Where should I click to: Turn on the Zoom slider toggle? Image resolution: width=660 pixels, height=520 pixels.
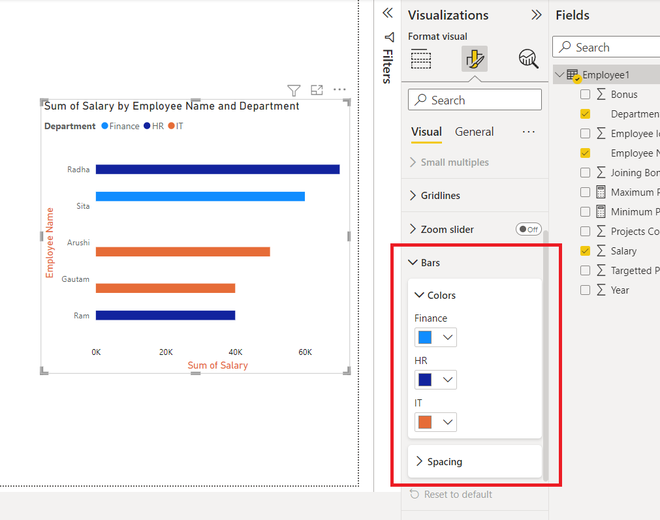pyautogui.click(x=528, y=229)
